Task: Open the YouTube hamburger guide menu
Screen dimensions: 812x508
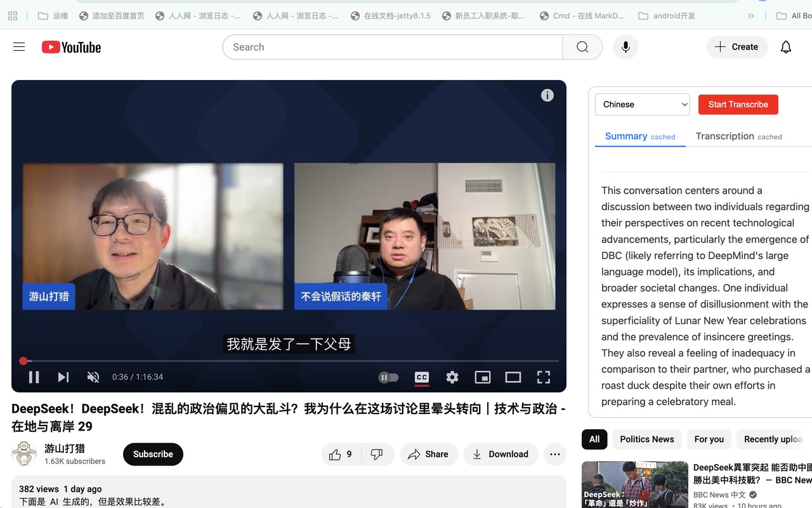Action: 19,47
